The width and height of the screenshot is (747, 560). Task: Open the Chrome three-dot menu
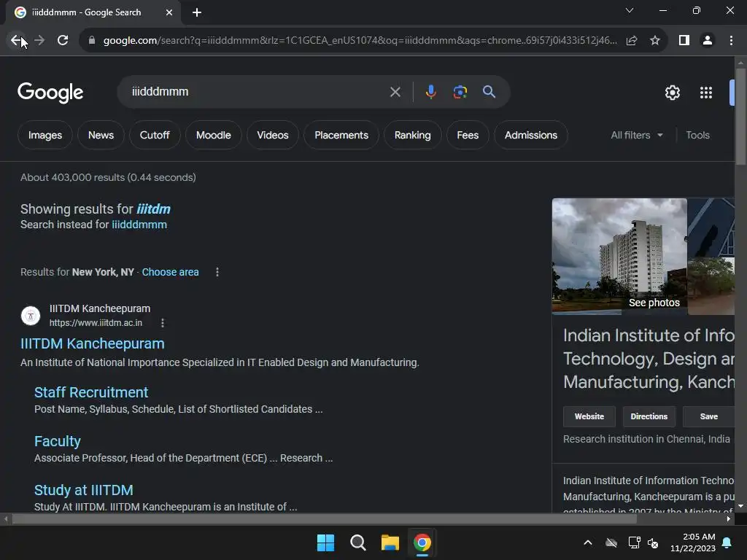[x=731, y=41]
